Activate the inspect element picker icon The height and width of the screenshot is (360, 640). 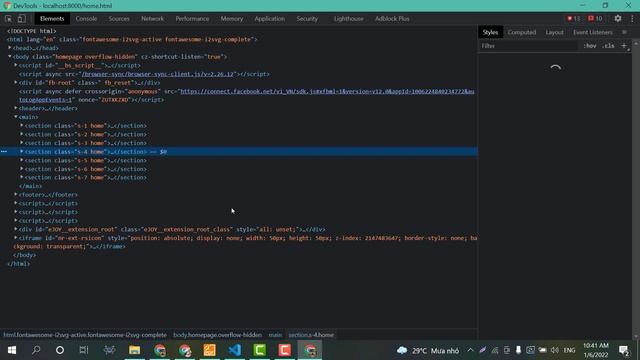[8, 19]
